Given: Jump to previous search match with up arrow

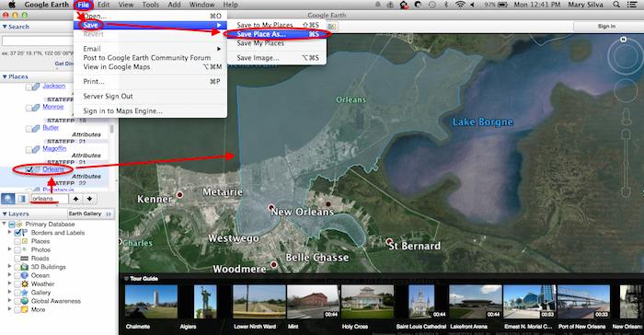Looking at the screenshot, I should 76,199.
